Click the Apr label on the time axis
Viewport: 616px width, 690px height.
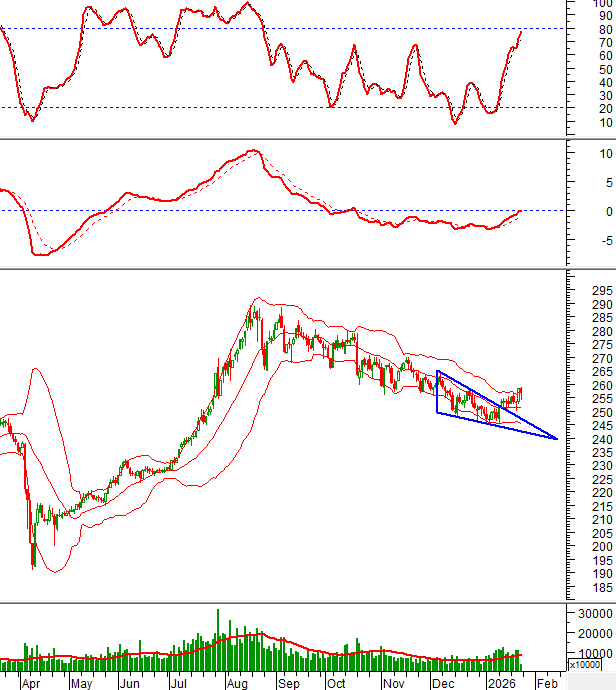point(31,683)
